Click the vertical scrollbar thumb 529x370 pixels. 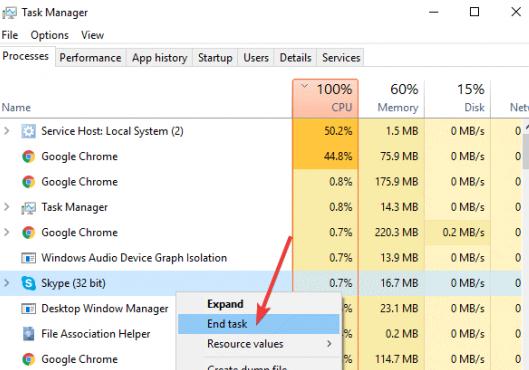tap(526, 152)
